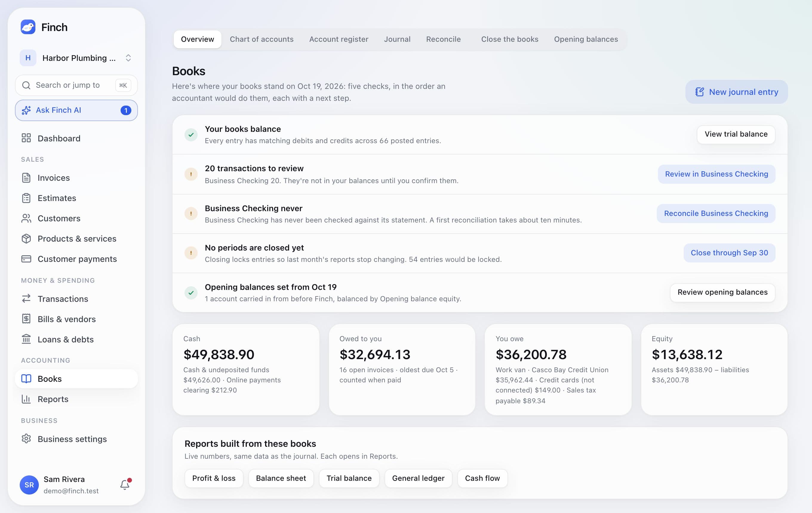Open the notifications bell
The image size is (812, 513).
(125, 484)
